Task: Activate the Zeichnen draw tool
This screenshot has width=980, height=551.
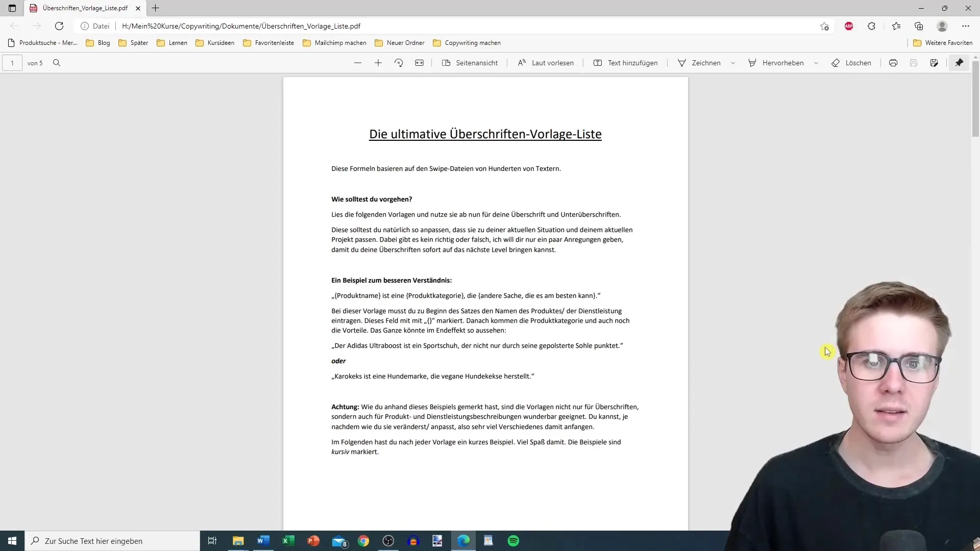Action: click(699, 63)
